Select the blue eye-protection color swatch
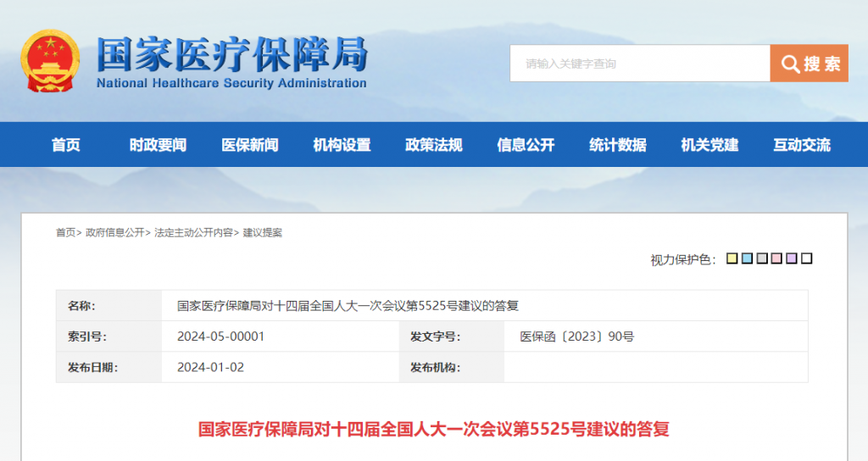This screenshot has width=868, height=461. 747,258
